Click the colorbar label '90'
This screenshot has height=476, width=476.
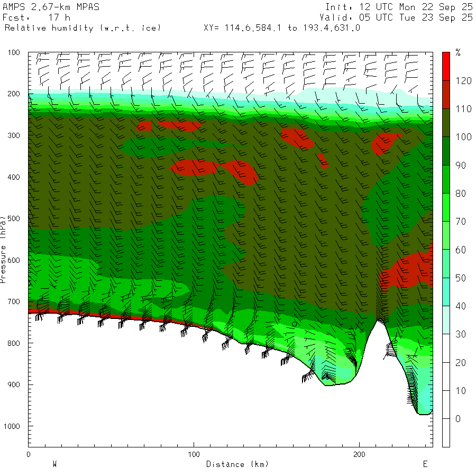pos(461,166)
